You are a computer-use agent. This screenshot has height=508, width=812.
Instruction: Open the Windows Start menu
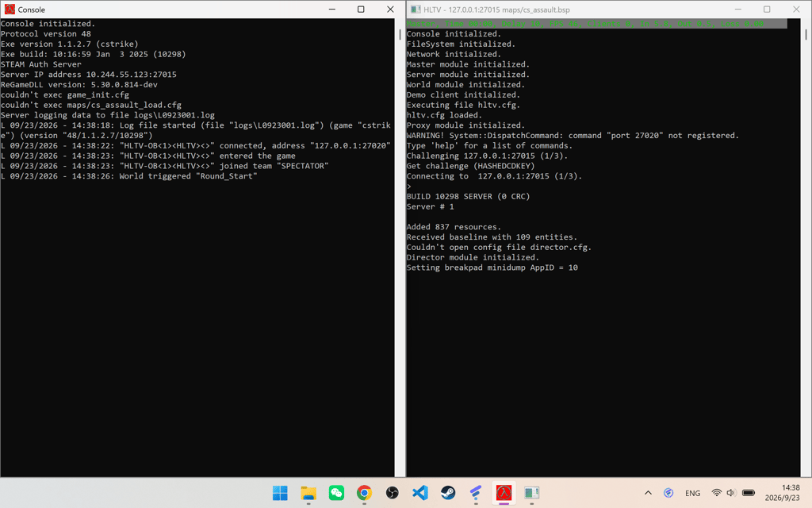[280, 492]
